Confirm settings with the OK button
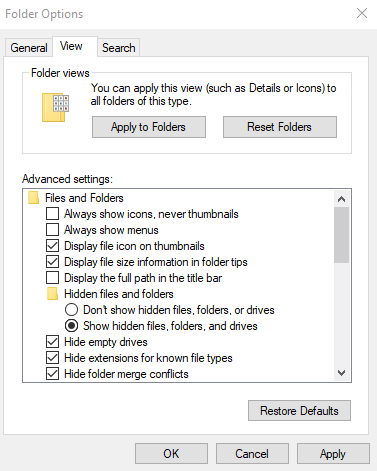 171,454
